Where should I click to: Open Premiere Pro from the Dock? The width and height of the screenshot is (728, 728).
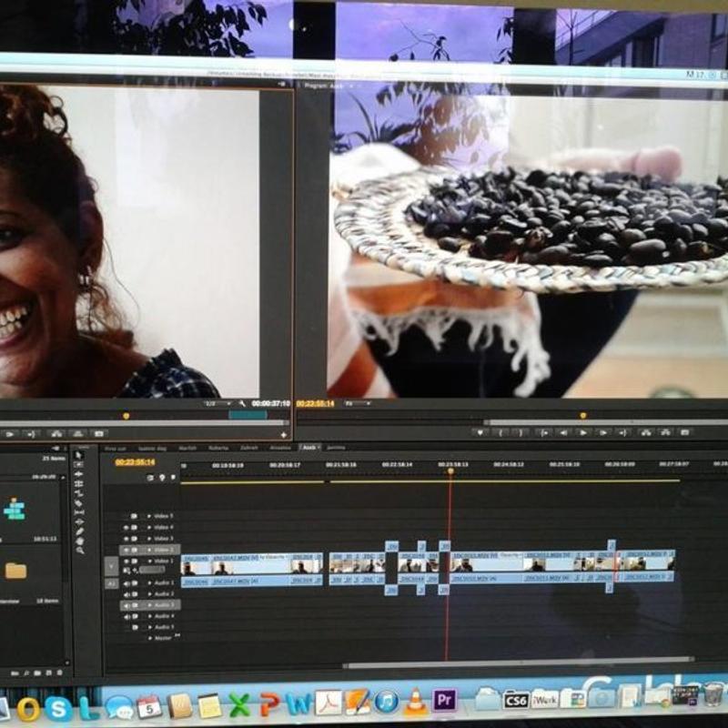click(444, 699)
